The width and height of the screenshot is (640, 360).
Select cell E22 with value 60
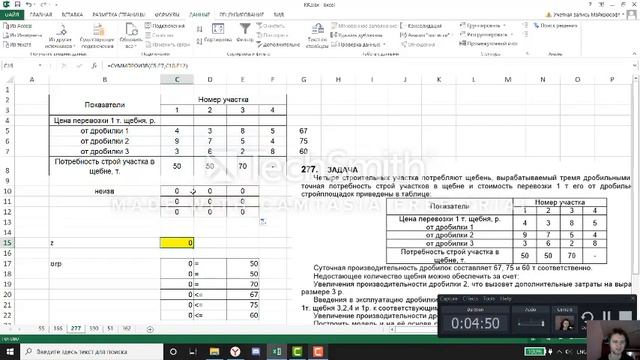(242, 316)
